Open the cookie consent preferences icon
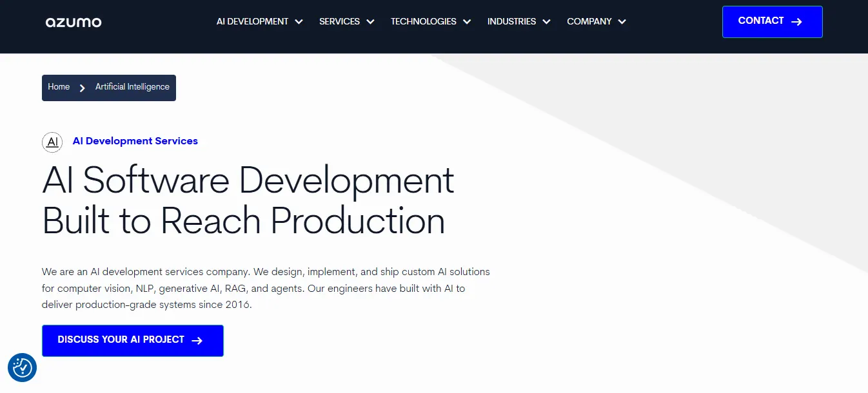Screen dimensions: 868x393 [x=22, y=368]
